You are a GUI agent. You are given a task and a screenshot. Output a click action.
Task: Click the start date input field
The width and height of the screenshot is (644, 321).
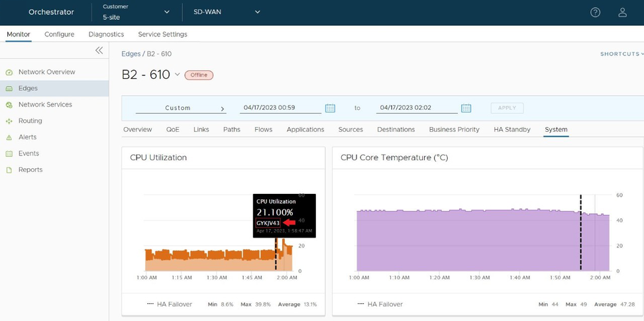click(x=280, y=108)
